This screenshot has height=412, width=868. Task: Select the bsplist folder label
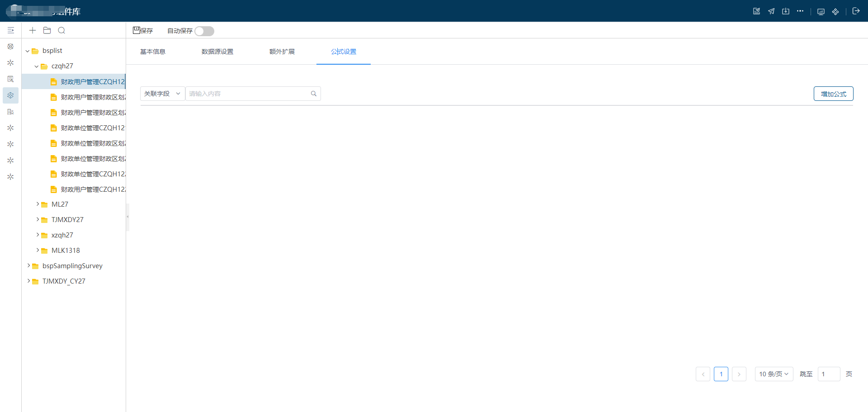[x=52, y=51]
